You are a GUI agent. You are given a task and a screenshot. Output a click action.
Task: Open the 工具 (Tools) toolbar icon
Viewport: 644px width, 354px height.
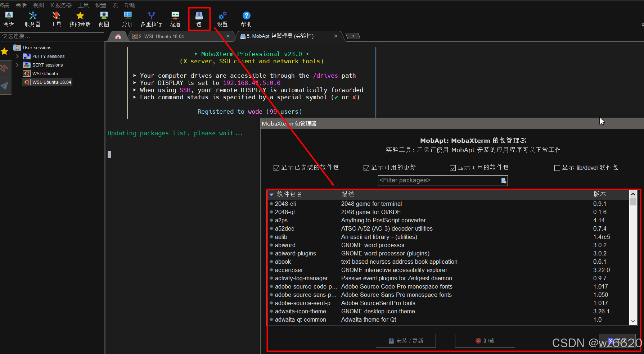[x=56, y=19]
